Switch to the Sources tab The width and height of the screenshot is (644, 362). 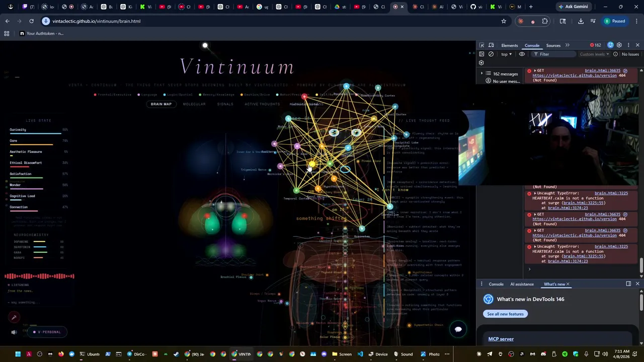553,45
